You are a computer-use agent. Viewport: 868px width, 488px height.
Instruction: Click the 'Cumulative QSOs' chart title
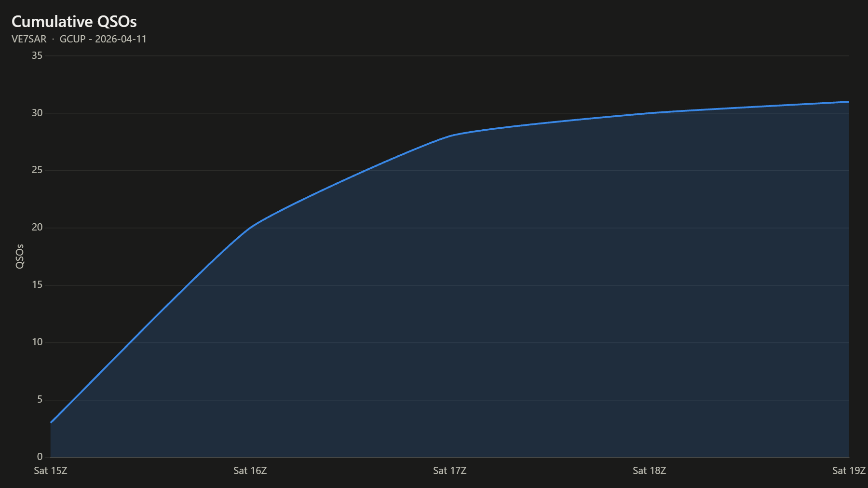click(74, 22)
